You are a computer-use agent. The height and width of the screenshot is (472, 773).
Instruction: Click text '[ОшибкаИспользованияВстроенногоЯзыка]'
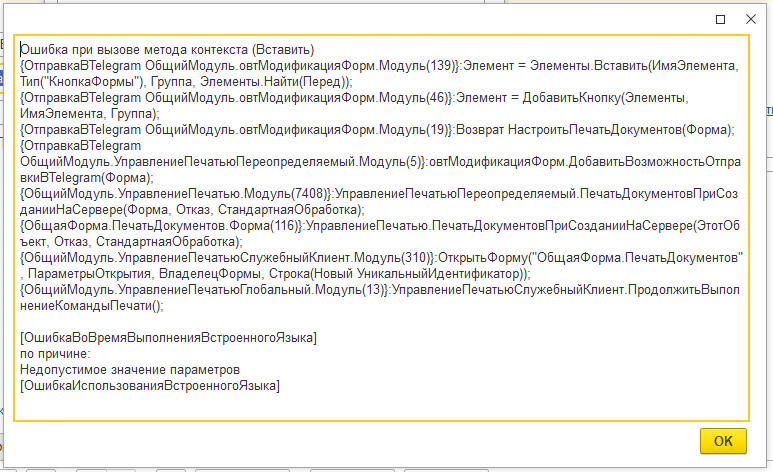[x=150, y=386]
